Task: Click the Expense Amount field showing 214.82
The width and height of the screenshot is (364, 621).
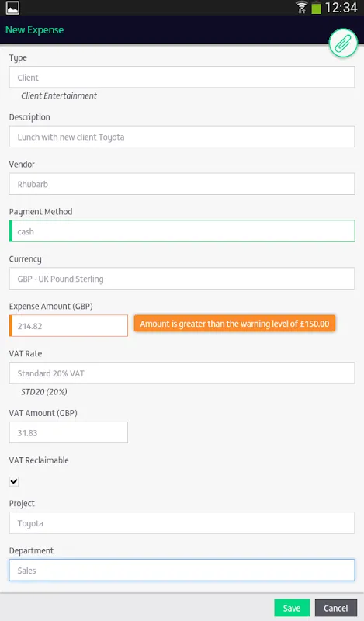Action: coord(68,326)
